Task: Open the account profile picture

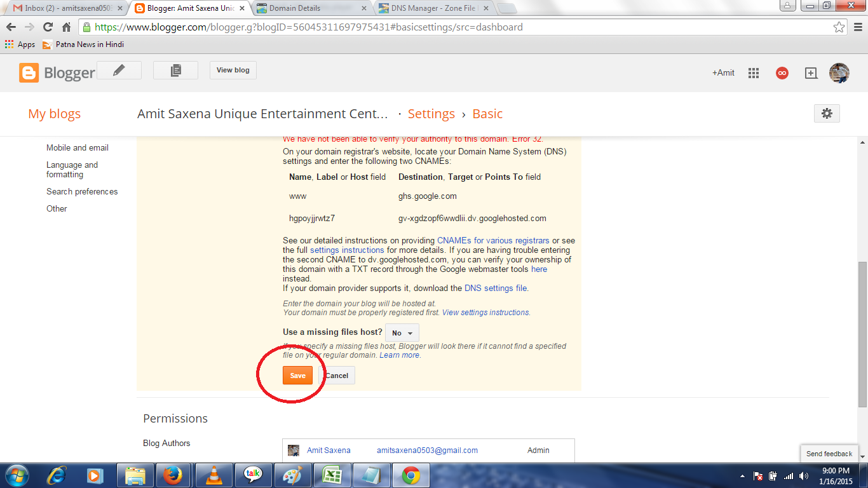Action: pos(839,73)
